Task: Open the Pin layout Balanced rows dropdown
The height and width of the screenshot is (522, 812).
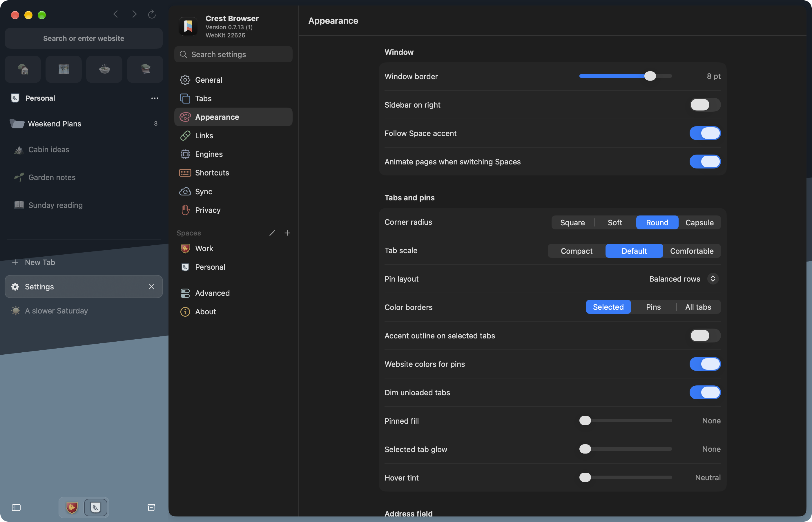Action: (x=684, y=279)
